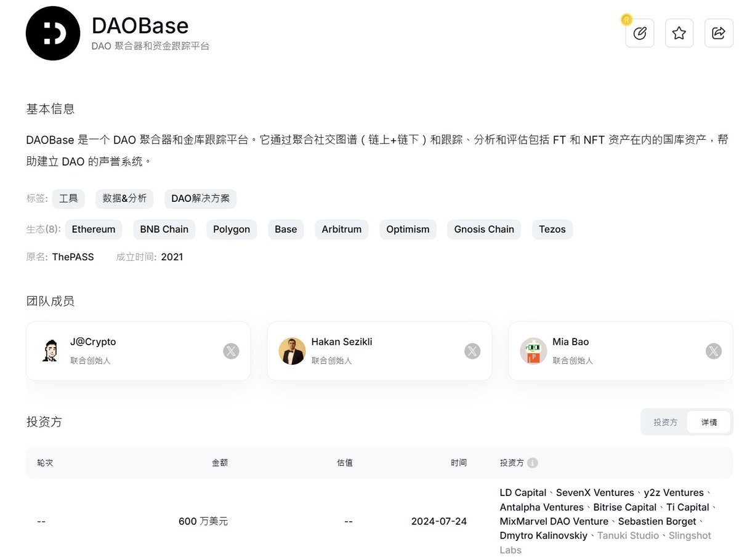Select the 工具 tag
The width and height of the screenshot is (739, 560).
(x=68, y=199)
